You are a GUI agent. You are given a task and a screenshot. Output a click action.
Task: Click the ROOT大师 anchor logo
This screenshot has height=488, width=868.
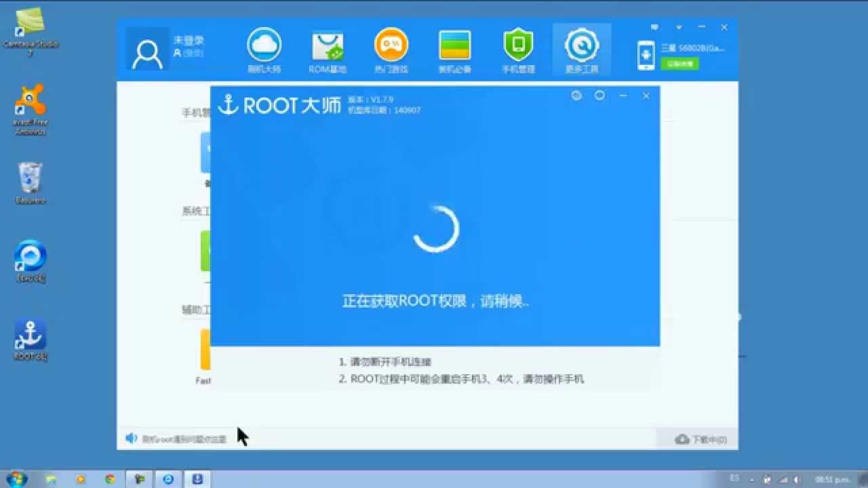pos(279,105)
